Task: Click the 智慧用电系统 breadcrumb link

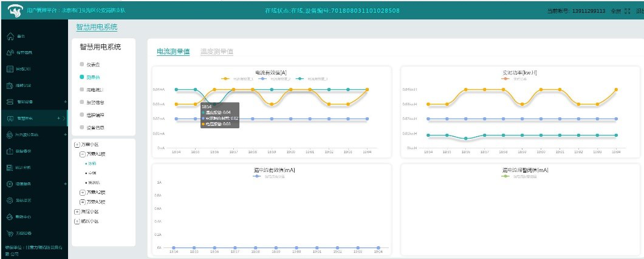Action: pyautogui.click(x=97, y=27)
